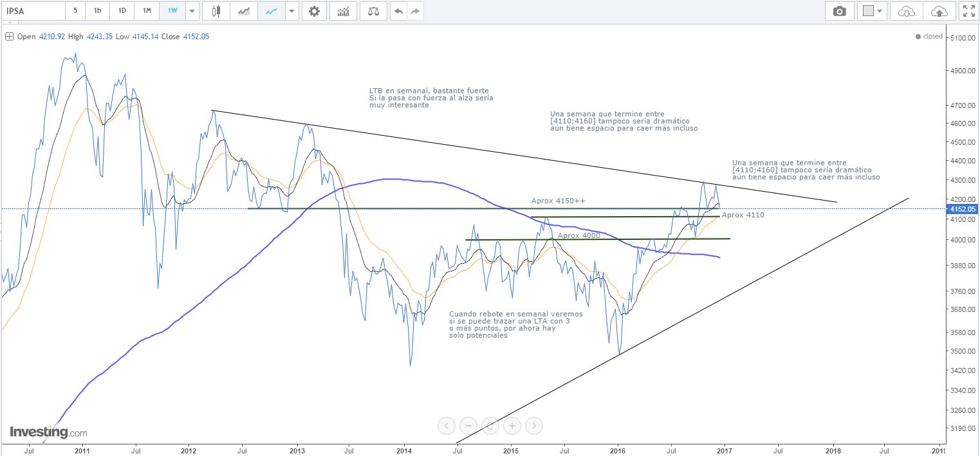Select the 1W interval
980x456 pixels.
[172, 11]
